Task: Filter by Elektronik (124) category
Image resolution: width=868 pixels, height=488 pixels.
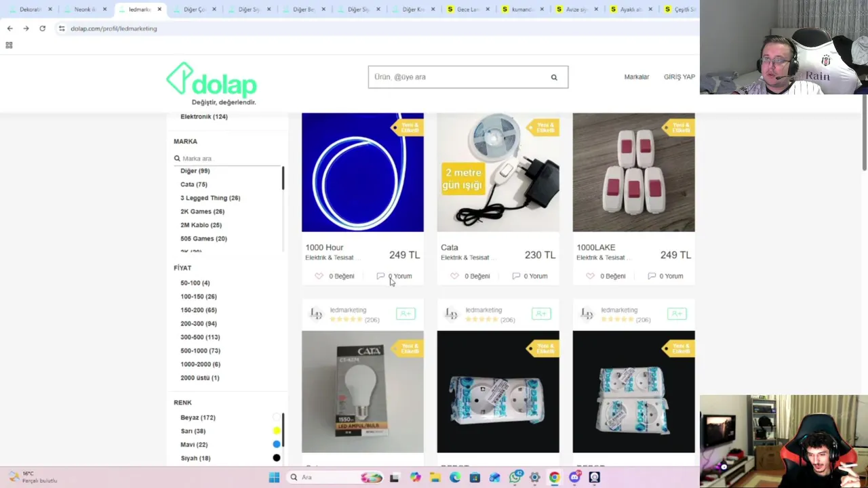Action: click(x=204, y=117)
